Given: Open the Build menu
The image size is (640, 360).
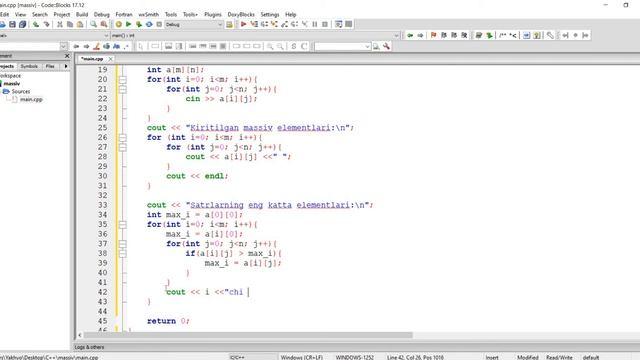Looking at the screenshot, I should point(82,14).
